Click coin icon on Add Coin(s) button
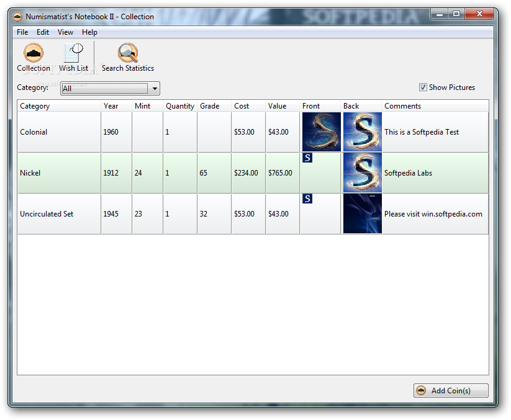511x420 pixels. [421, 390]
